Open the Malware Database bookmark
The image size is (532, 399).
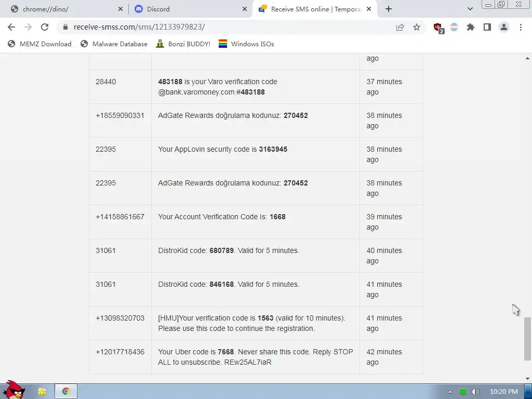(114, 44)
